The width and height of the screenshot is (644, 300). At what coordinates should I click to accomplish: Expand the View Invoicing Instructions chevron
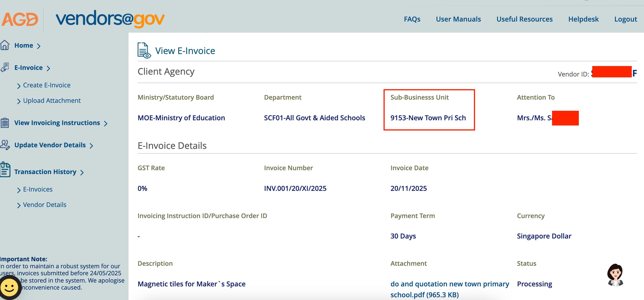pyautogui.click(x=106, y=123)
